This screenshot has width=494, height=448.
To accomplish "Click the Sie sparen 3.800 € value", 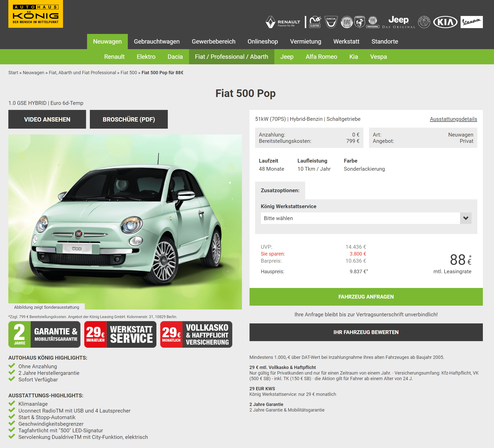I will (x=358, y=254).
